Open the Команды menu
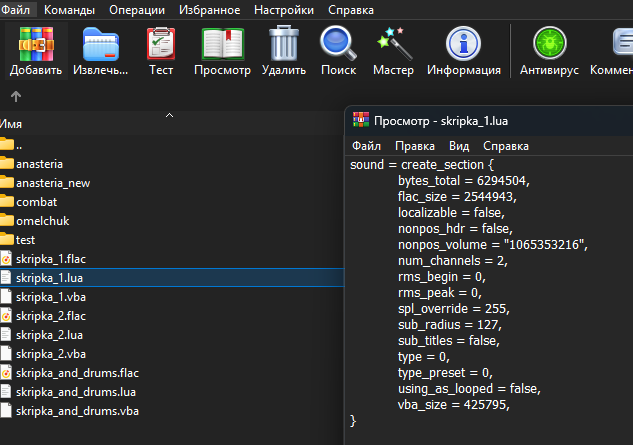Image resolution: width=633 pixels, height=445 pixels. (x=69, y=10)
